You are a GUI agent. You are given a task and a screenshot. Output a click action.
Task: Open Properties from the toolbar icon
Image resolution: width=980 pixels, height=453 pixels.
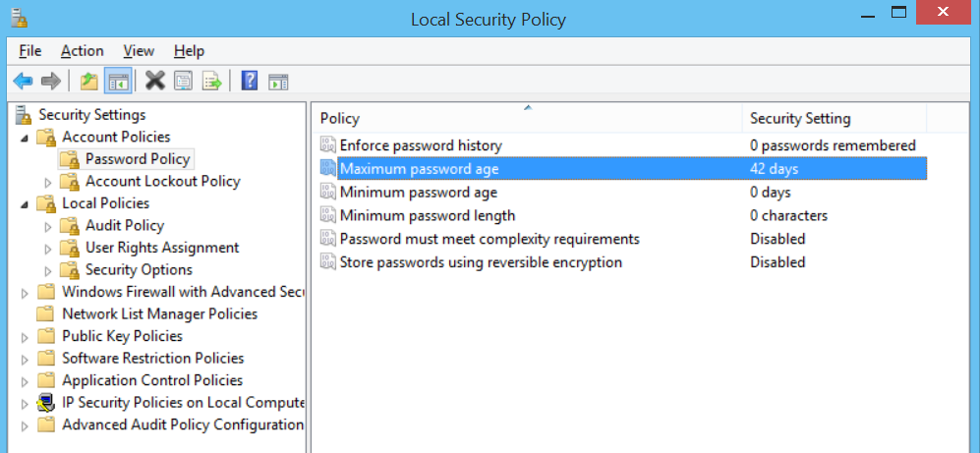pos(183,81)
